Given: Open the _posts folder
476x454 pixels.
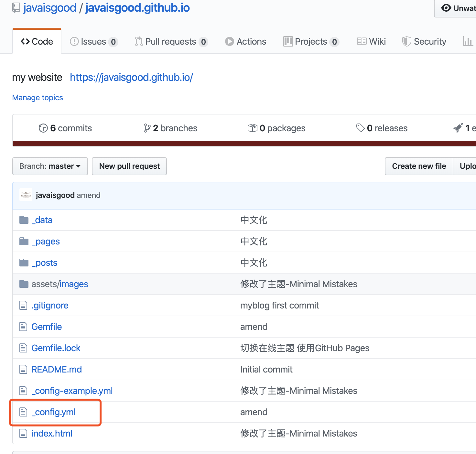Looking at the screenshot, I should (44, 263).
